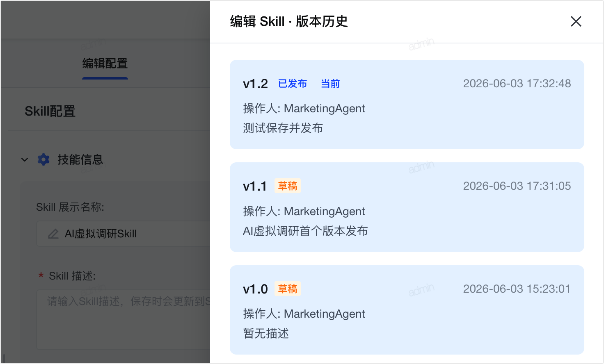Click description 测试保存并发布
Image resolution: width=604 pixels, height=364 pixels.
(x=283, y=128)
